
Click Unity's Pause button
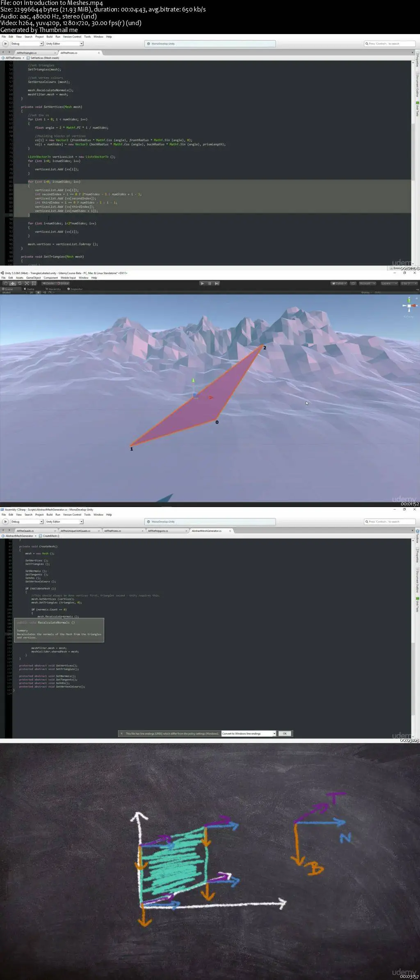(x=210, y=283)
